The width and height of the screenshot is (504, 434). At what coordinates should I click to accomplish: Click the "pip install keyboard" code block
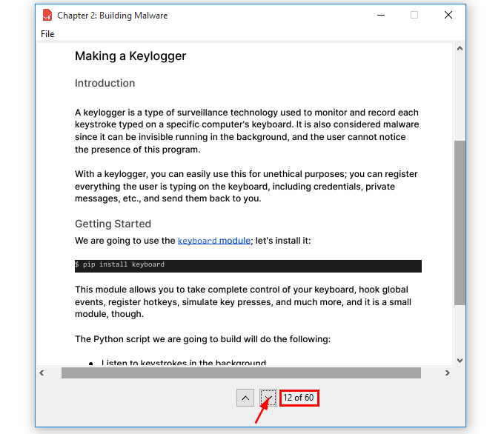[x=248, y=265]
